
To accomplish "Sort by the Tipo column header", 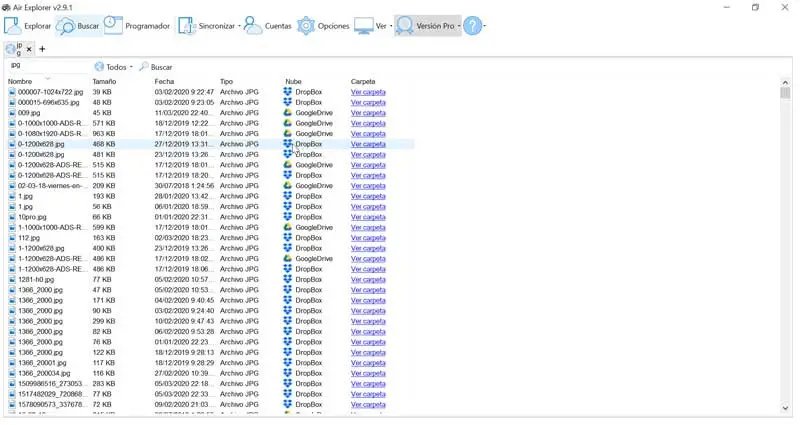I will click(227, 82).
